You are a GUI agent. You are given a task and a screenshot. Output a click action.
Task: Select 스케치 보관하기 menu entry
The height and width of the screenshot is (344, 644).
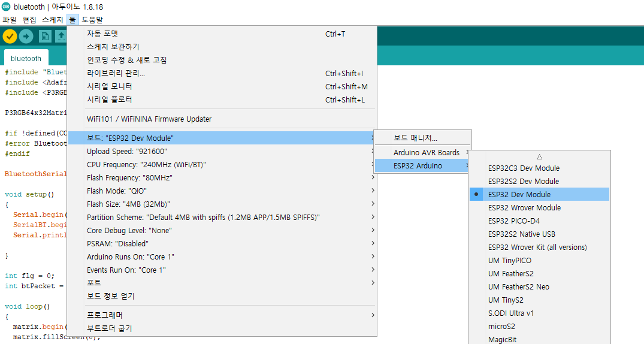point(222,47)
